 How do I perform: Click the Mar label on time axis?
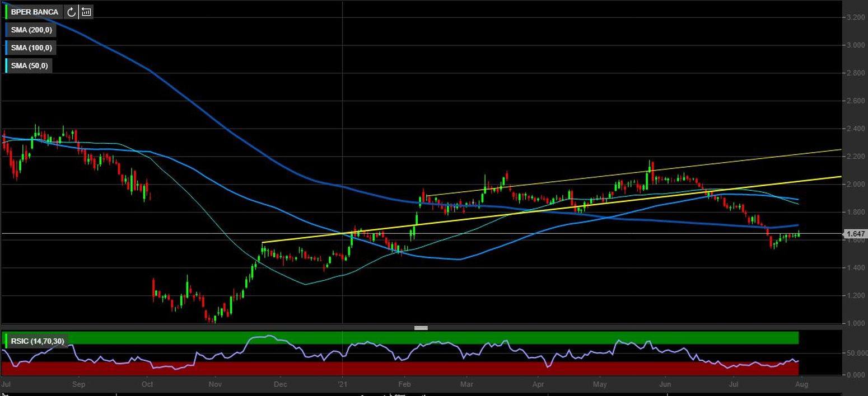pos(466,385)
